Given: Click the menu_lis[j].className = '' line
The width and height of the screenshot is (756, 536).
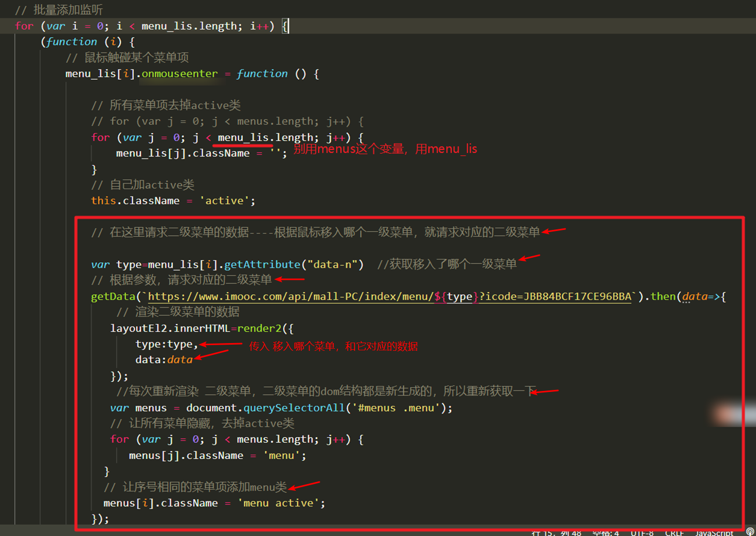Looking at the screenshot, I should click(202, 153).
